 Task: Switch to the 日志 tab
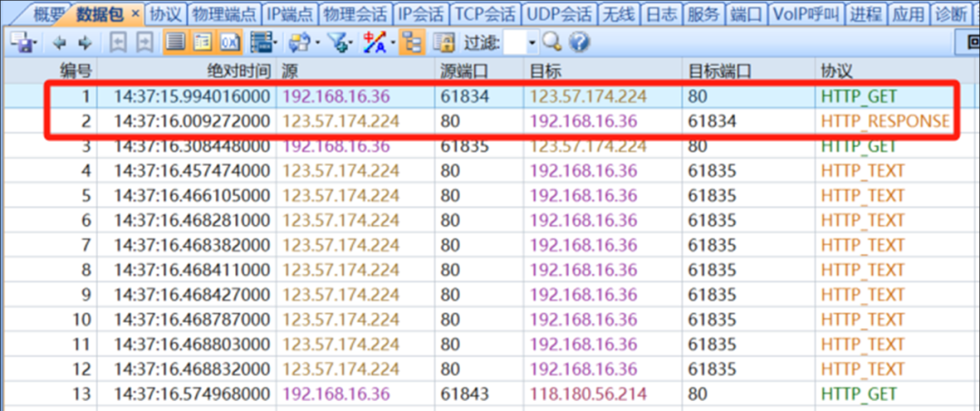tap(661, 13)
